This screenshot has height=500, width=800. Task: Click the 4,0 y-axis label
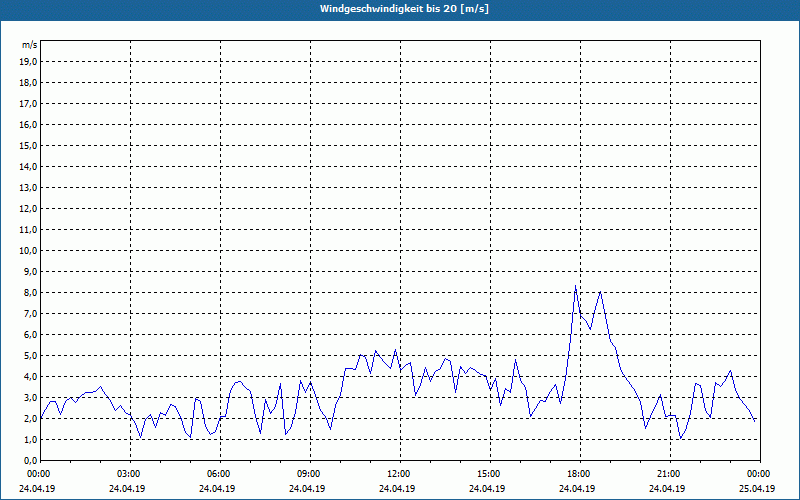tap(31, 377)
